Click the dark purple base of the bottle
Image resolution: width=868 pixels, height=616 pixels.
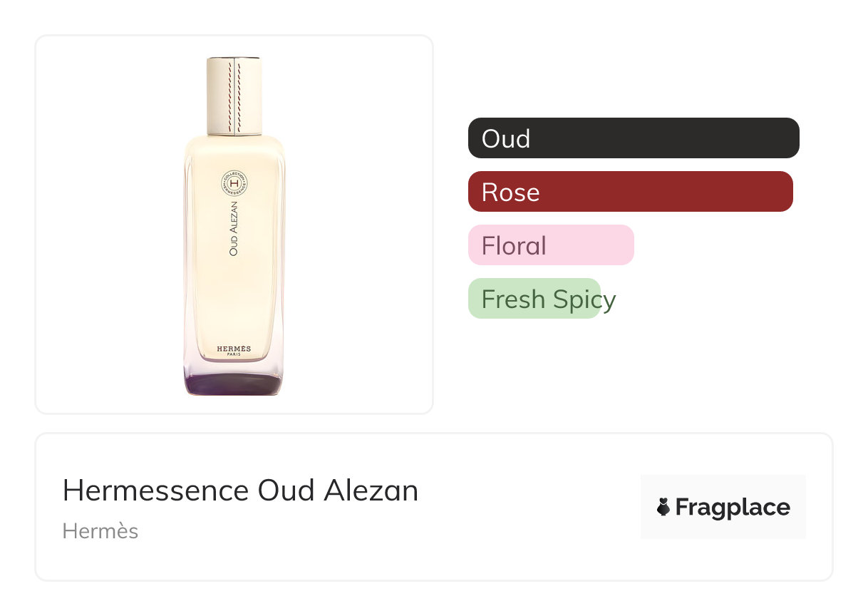[x=234, y=384]
